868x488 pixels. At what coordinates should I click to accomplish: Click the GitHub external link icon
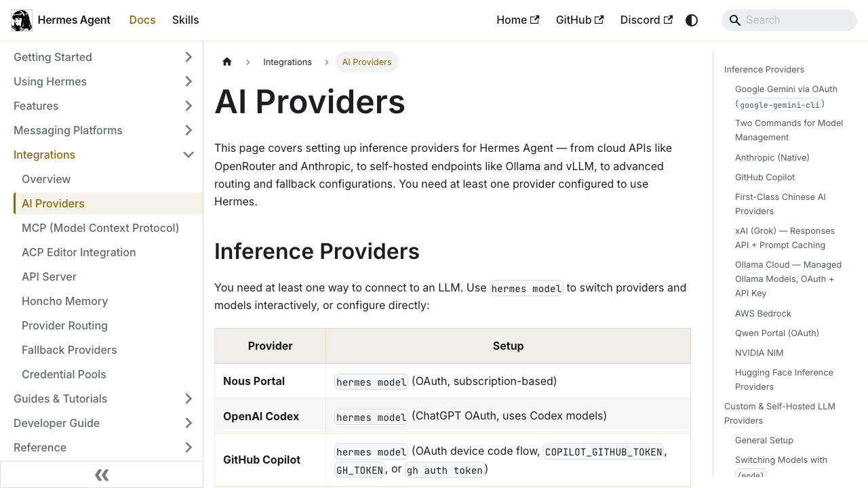tap(599, 20)
